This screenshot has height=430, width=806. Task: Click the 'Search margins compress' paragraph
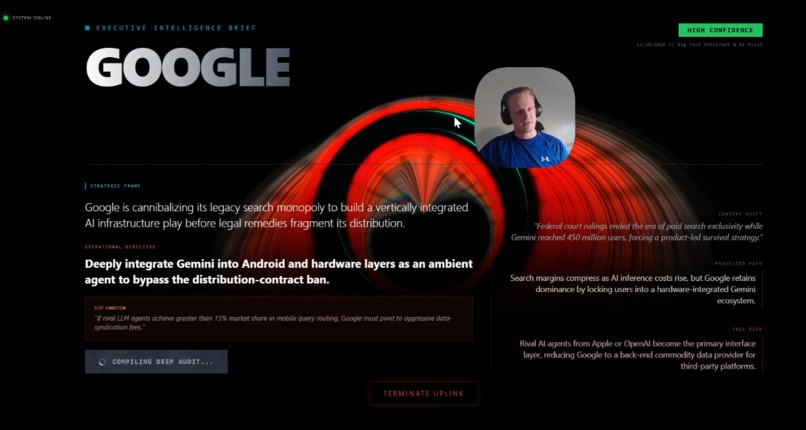tap(632, 289)
